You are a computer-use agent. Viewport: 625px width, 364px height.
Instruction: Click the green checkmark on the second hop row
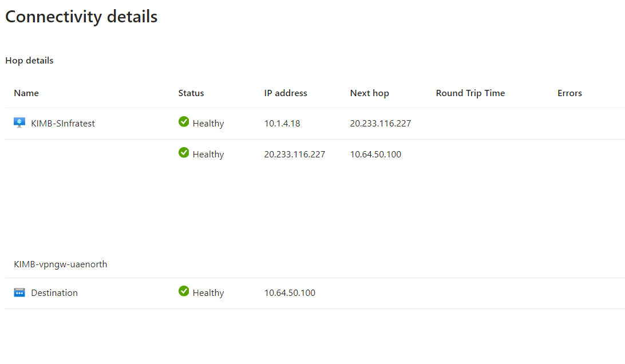184,152
